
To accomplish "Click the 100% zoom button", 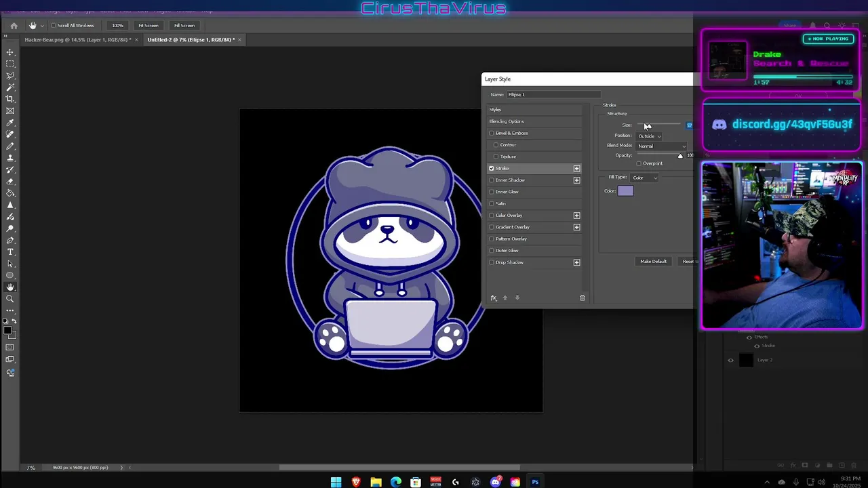I will point(118,26).
